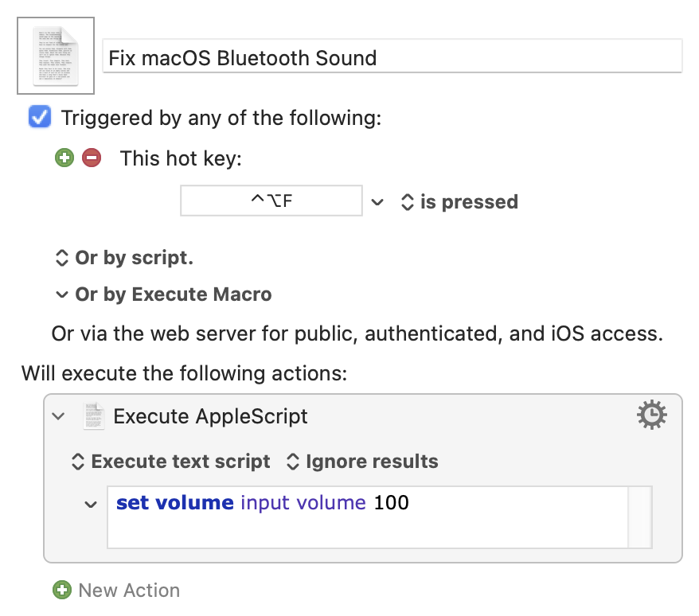Image resolution: width=699 pixels, height=616 pixels.
Task: Open the 'Execute text script' menu
Action: [x=171, y=462]
